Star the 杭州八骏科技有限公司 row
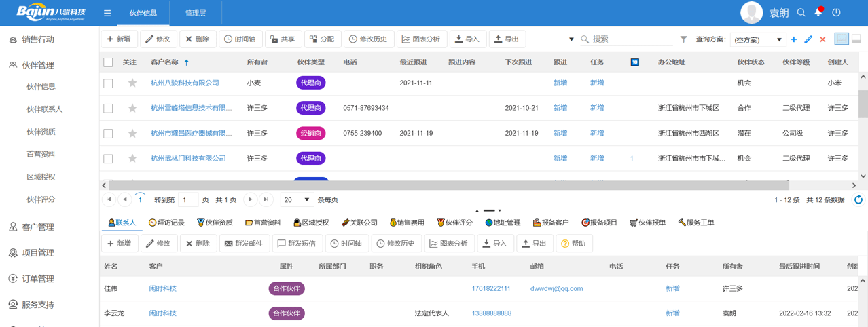Image resolution: width=868 pixels, height=327 pixels. point(132,83)
